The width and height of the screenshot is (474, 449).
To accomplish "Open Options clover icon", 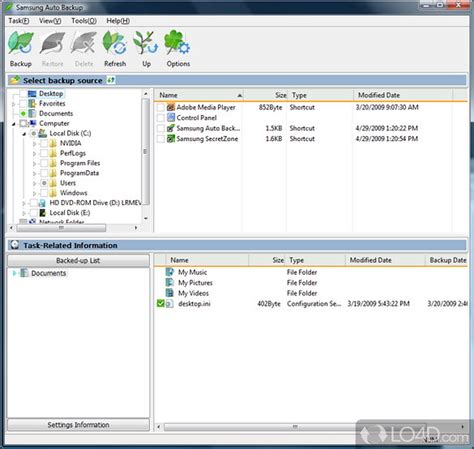I will (177, 43).
